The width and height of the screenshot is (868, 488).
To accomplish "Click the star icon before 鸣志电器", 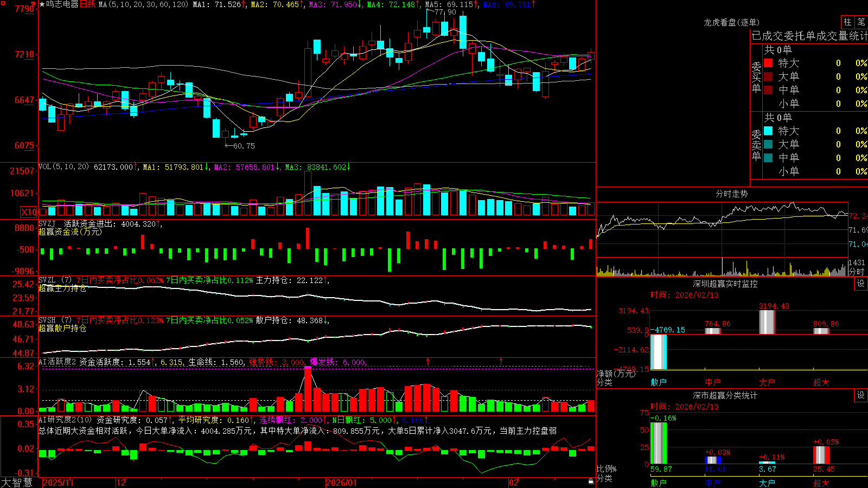I will [x=42, y=4].
